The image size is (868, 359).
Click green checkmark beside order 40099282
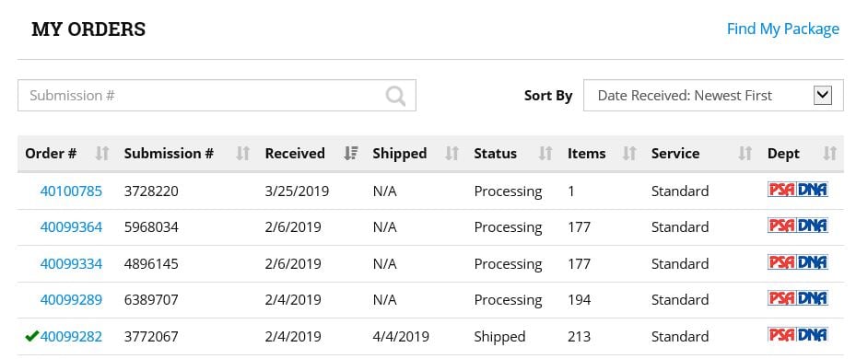tap(31, 336)
